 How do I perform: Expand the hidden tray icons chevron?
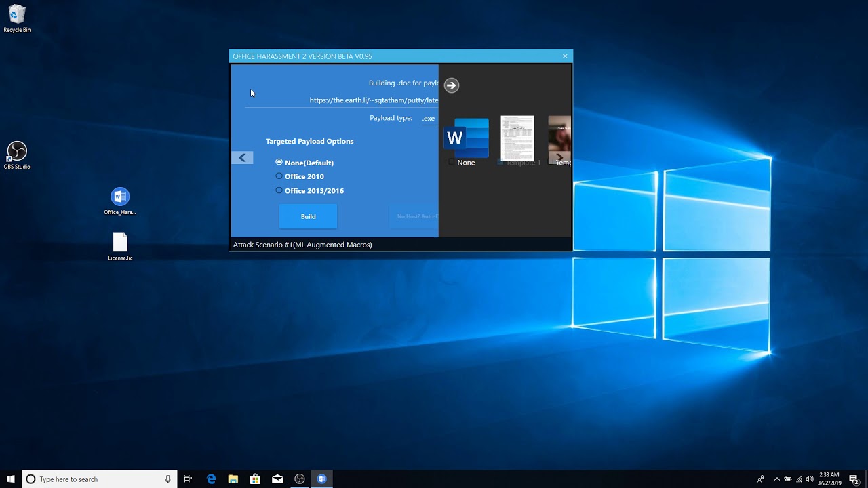[x=777, y=479]
